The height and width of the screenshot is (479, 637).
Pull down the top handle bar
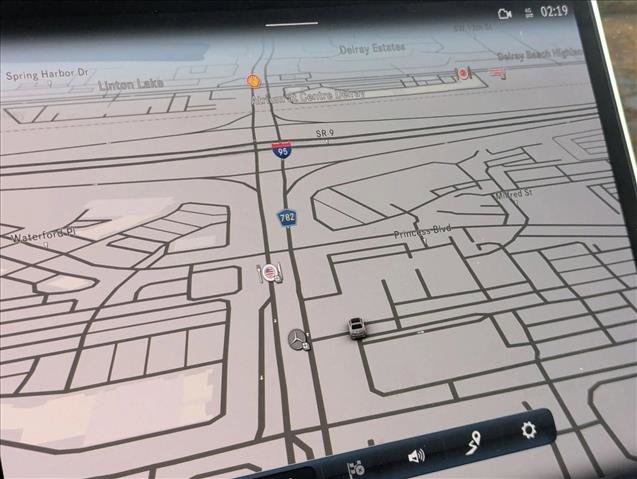tap(292, 22)
